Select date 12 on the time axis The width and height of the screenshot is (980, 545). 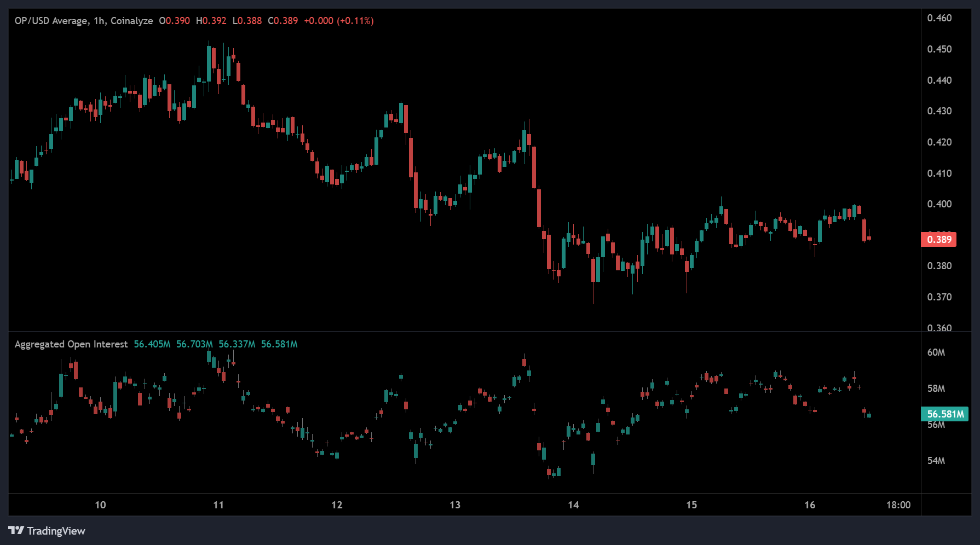[x=337, y=505]
